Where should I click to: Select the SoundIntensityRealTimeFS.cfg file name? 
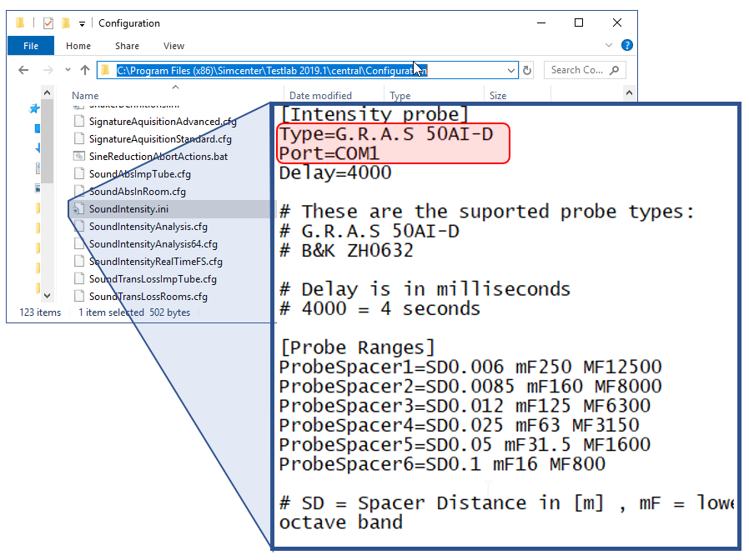(x=156, y=262)
